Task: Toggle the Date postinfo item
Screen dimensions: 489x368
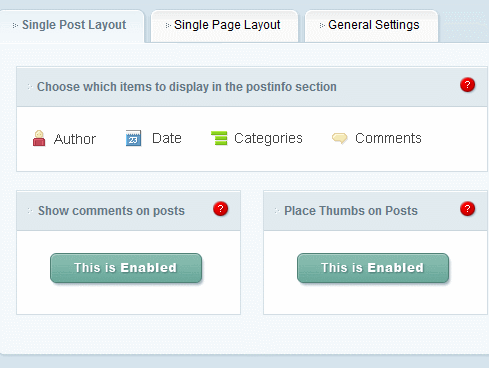Action: pos(154,138)
